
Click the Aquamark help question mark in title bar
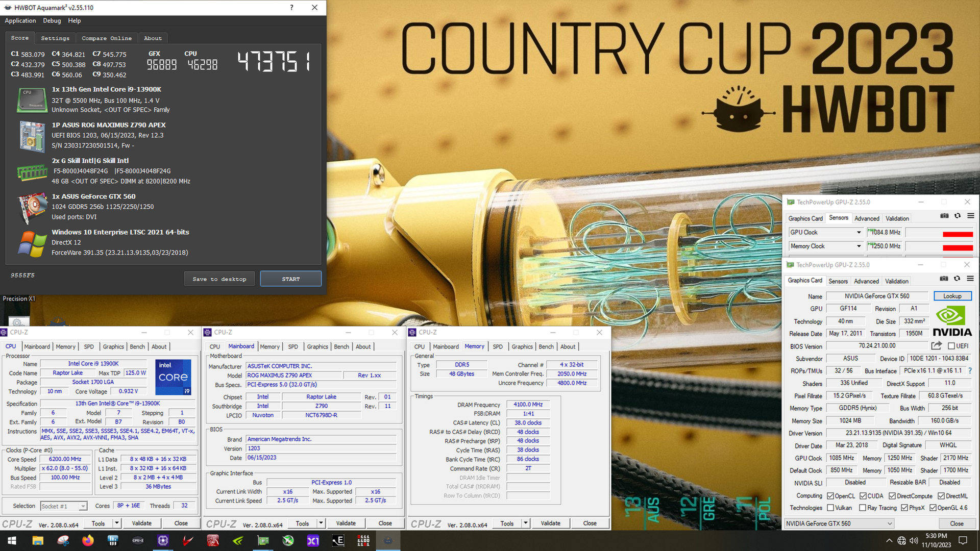click(291, 8)
